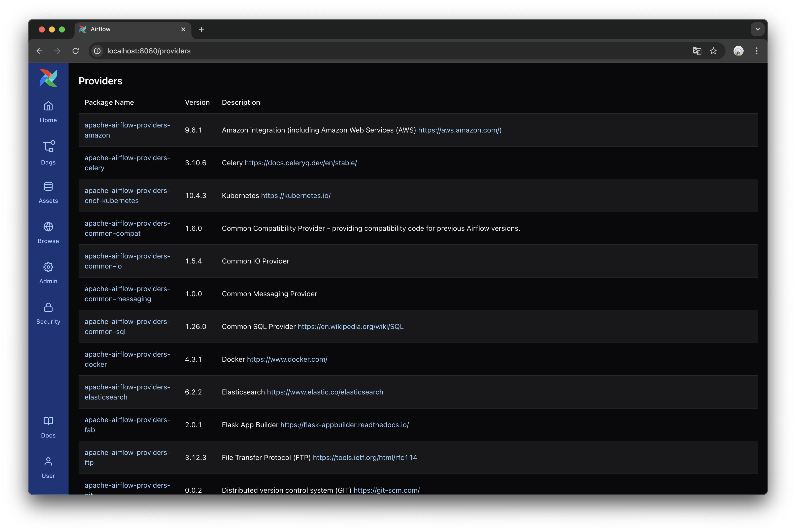Open the Docs book menu

click(48, 427)
